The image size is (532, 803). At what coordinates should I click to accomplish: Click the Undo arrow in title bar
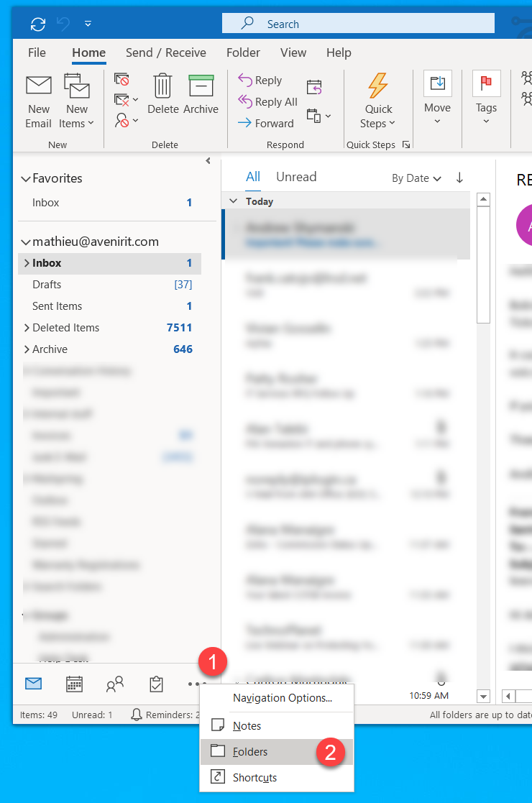[63, 24]
